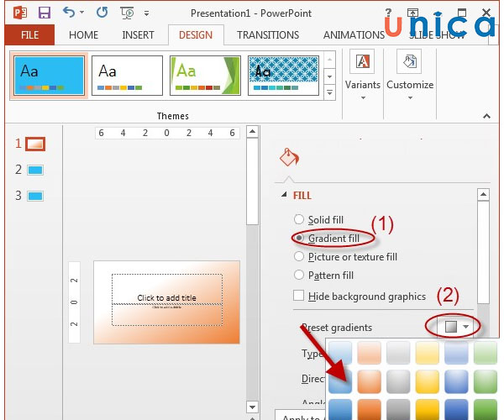The width and height of the screenshot is (504, 420).
Task: Pick the second medium blue gradient, middle row
Action: coord(456,381)
